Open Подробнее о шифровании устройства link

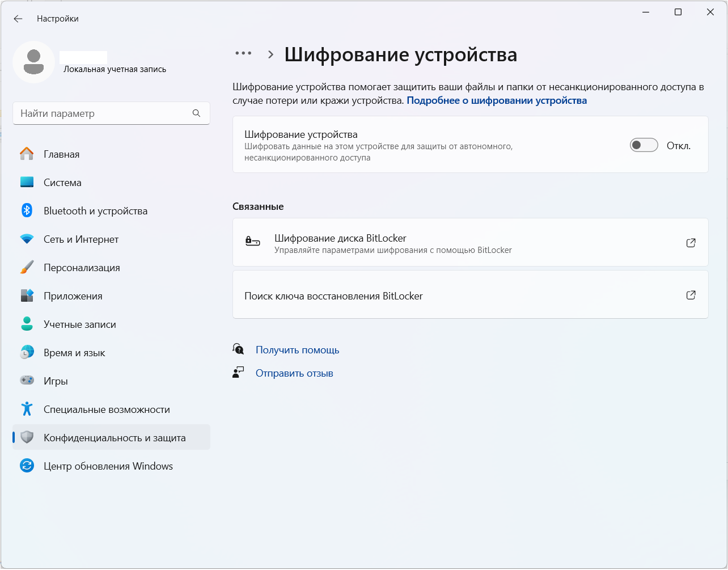[x=497, y=100]
